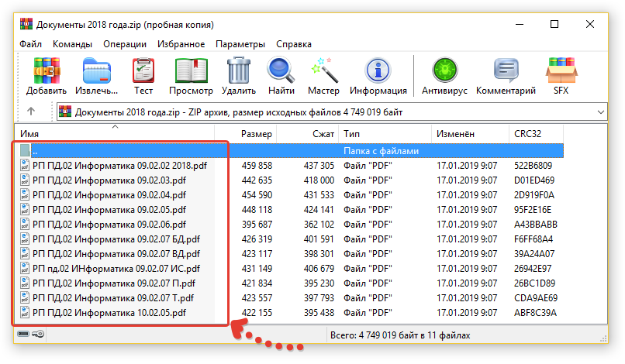The height and width of the screenshot is (364, 625).
Task: Select file РП ПД.02 Информатика 09.02.07 Т.pdf
Action: [113, 298]
